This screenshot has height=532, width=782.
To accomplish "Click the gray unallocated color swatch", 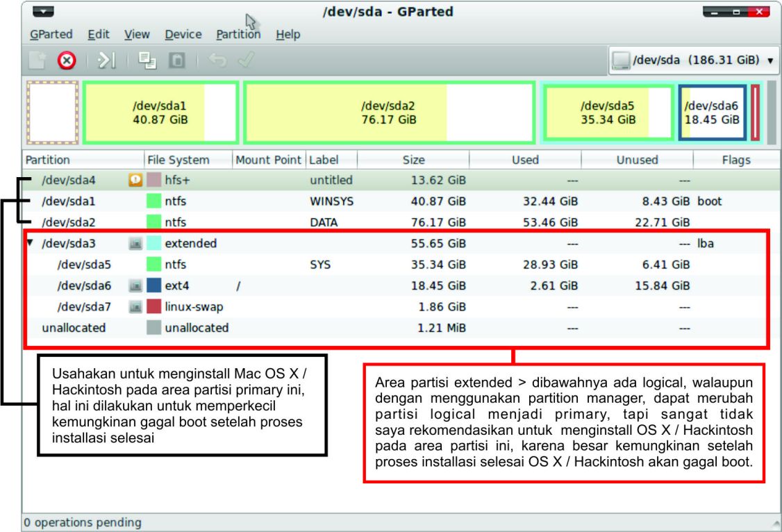I will coord(153,328).
